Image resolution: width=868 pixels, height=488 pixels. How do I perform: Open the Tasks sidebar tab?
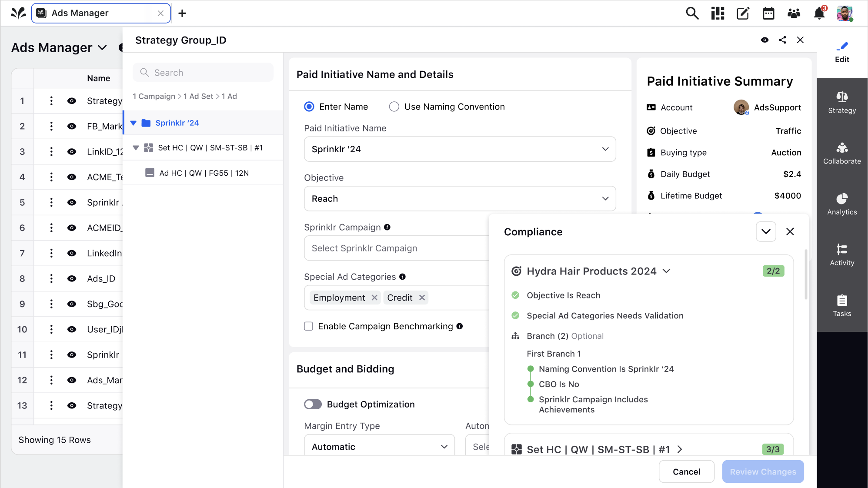[x=842, y=306]
